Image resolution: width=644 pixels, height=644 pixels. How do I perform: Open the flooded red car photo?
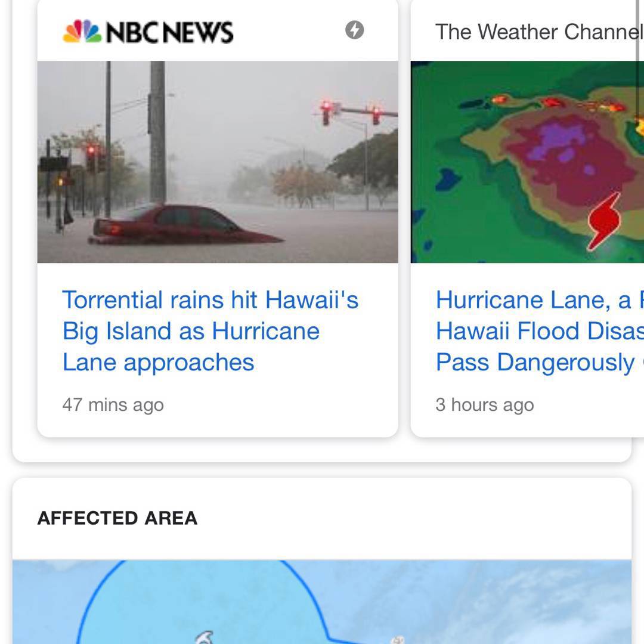tap(218, 162)
